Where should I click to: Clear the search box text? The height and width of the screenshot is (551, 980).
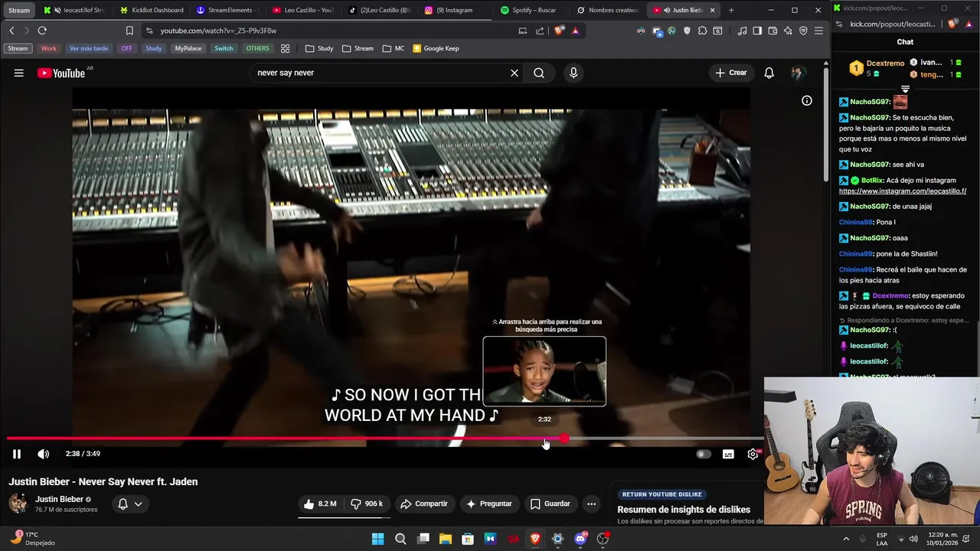(514, 73)
